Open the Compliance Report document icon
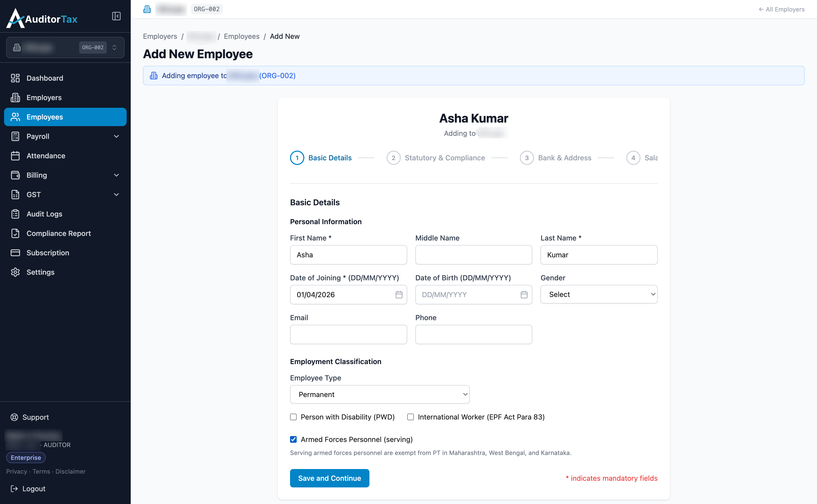The height and width of the screenshot is (504, 817). [15, 233]
